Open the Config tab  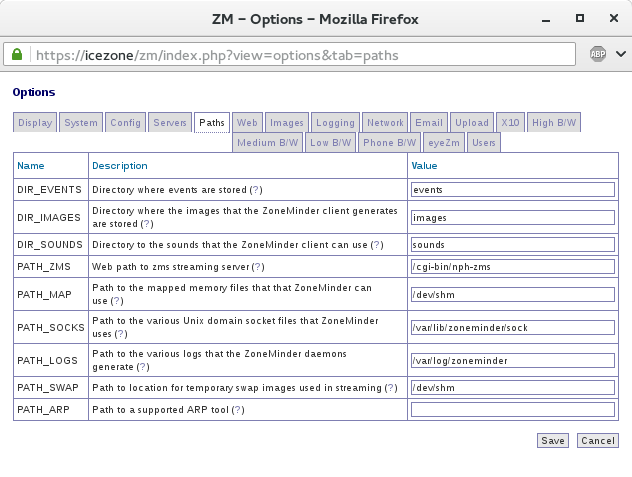point(125,123)
